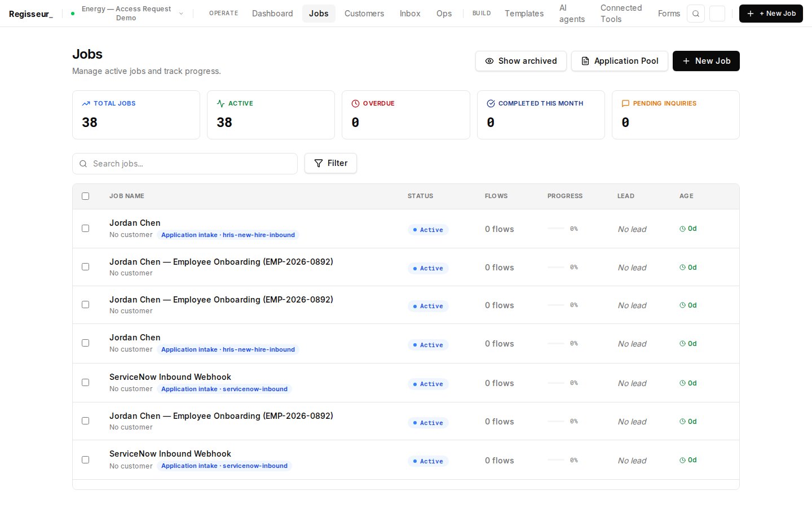Open the Inbox tab
The width and height of the screenshot is (812, 508).
410,14
